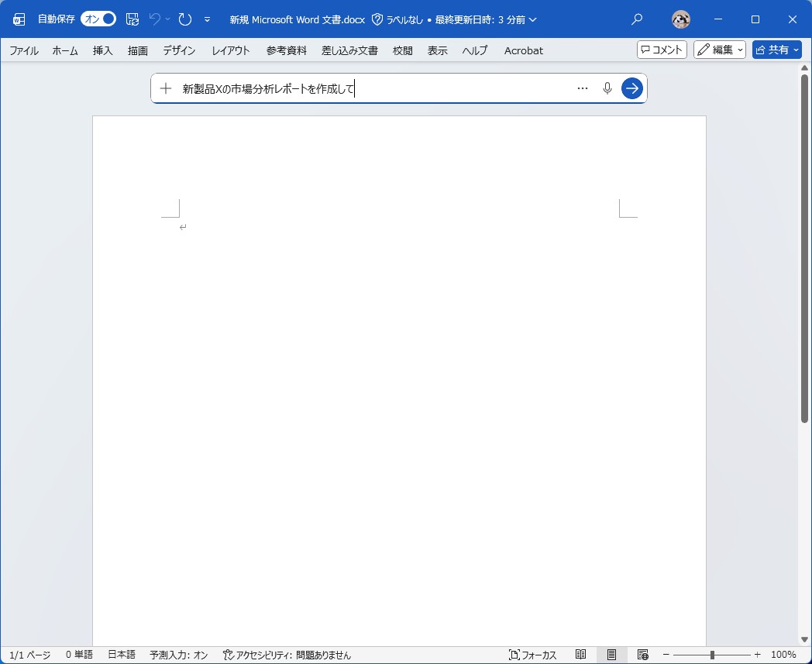Click アクセシビリティ: 問題ありません status
812x664 pixels.
point(287,655)
